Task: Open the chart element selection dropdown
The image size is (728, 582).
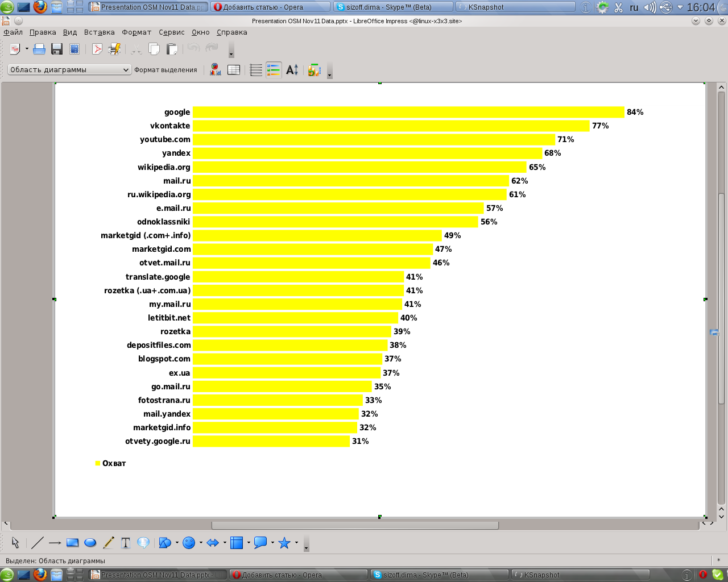Action: click(x=69, y=70)
